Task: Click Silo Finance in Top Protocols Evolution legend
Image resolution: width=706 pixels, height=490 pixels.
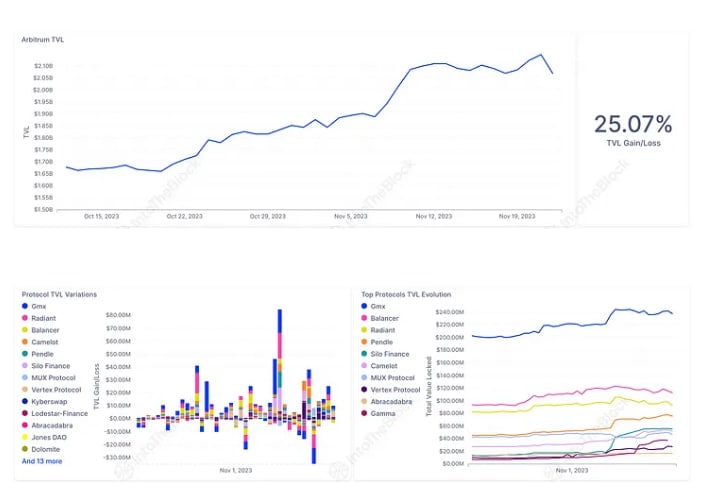Action: click(x=391, y=354)
